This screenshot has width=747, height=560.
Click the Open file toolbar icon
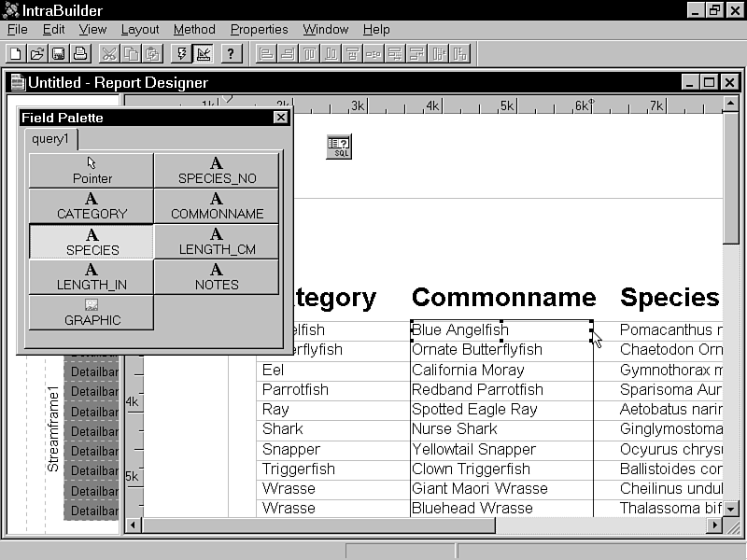click(36, 53)
